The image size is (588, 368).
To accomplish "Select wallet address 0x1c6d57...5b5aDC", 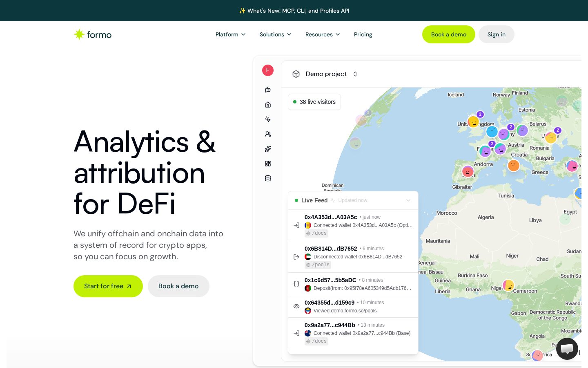I will click(330, 280).
